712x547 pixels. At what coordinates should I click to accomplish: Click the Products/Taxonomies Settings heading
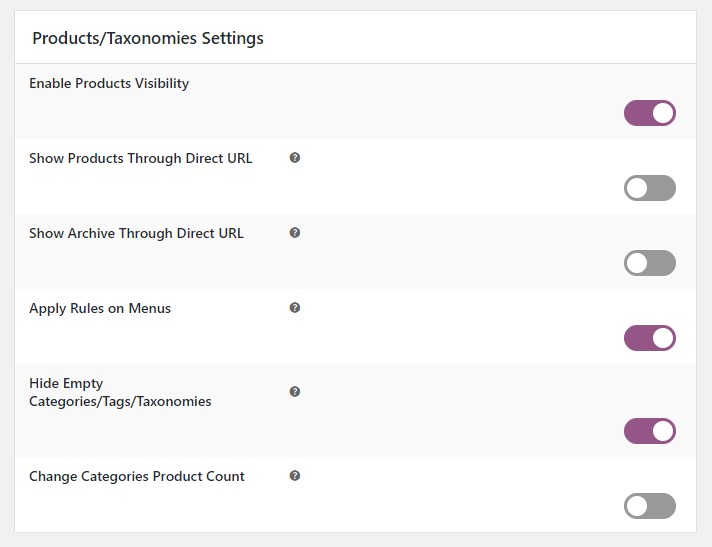(x=148, y=38)
